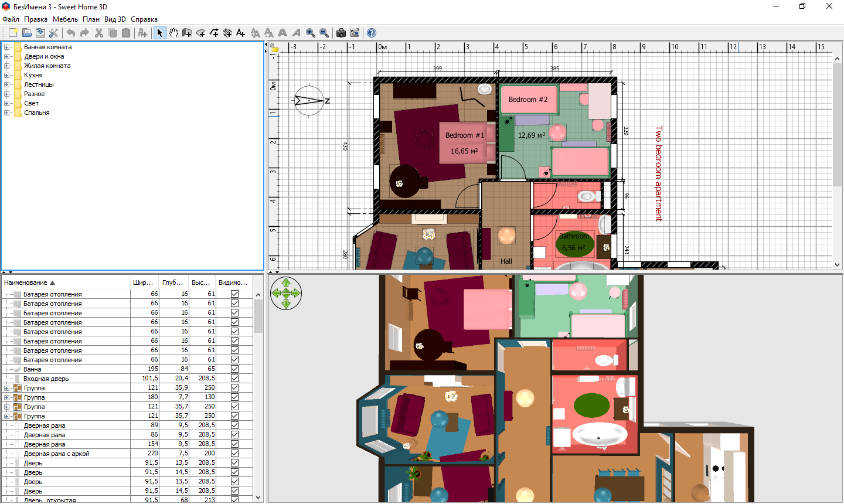Take a photo with the camera icon
This screenshot has width=844, height=504.
click(341, 33)
